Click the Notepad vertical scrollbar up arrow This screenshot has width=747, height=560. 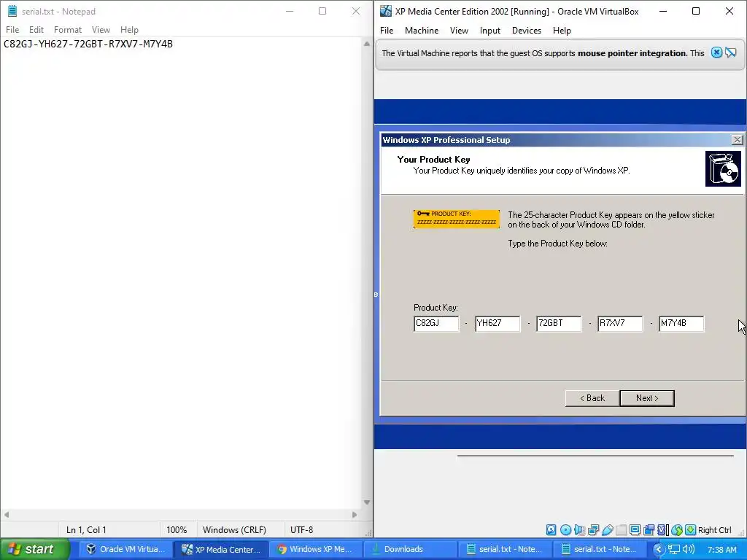[367, 44]
